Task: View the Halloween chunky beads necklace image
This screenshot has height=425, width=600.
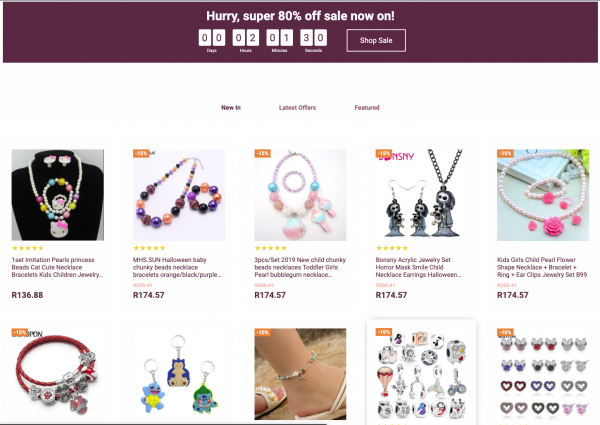Action: click(179, 195)
